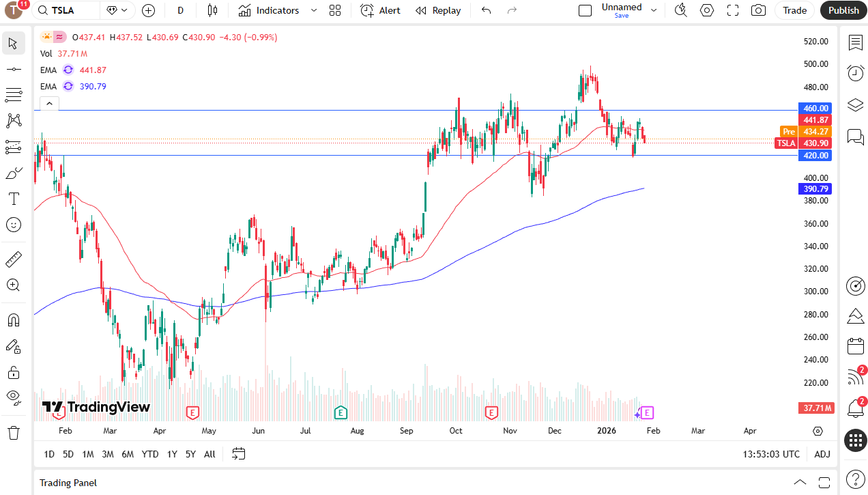
Task: Open the help center question icon
Action: (856, 479)
